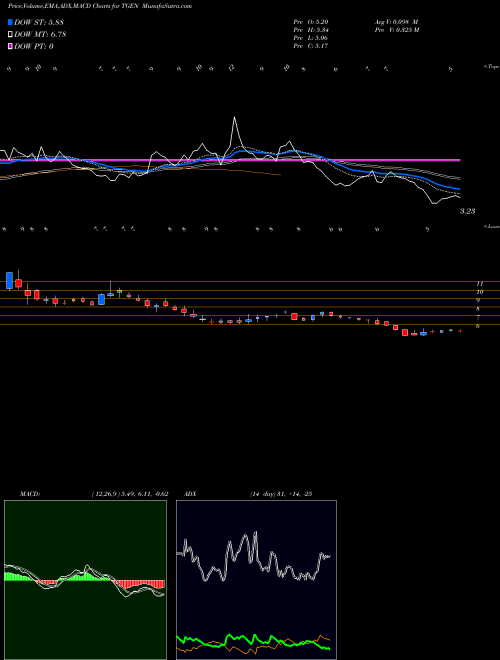Click the '<Lows' label at right edge
The image size is (500, 660).
(x=492, y=226)
